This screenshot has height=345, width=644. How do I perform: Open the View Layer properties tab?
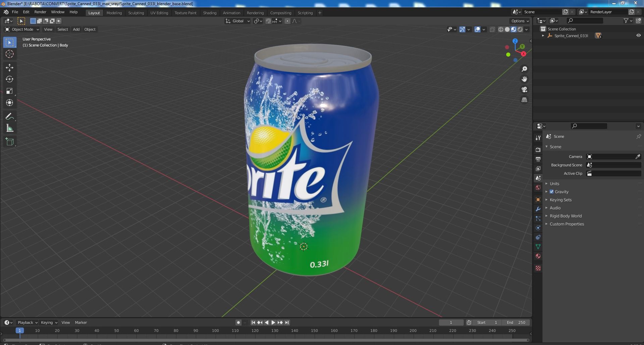point(538,168)
